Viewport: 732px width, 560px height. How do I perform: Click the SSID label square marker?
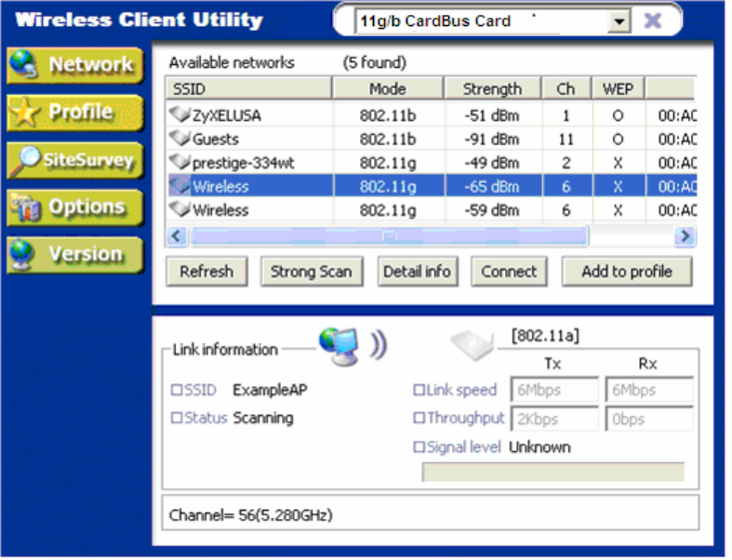(177, 390)
